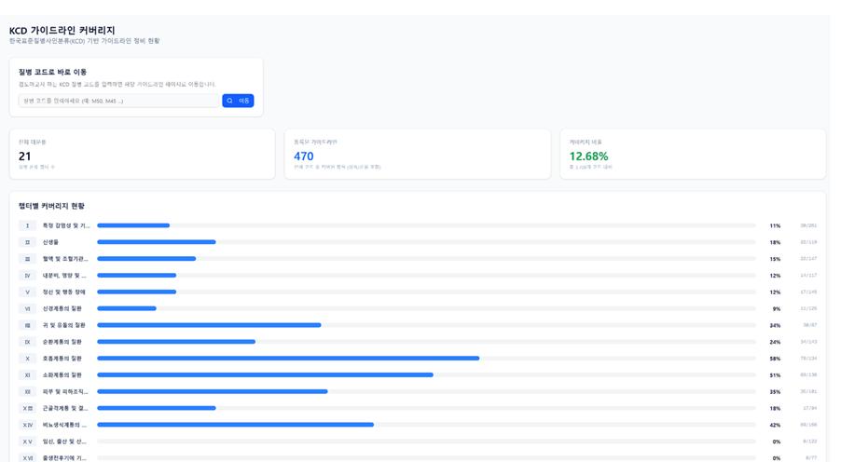Open the 신경계통의 질환 chapter
Image resolution: width=868 pixels, height=462 pixels.
coord(62,308)
